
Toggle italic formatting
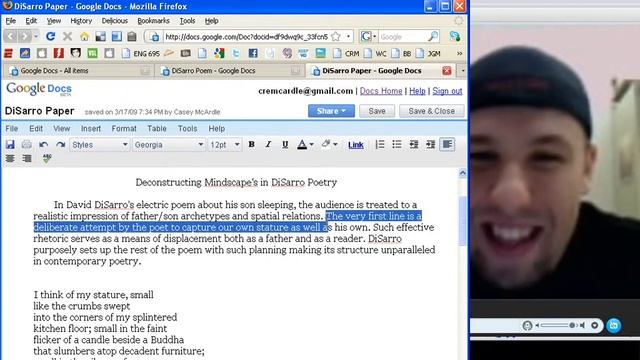268,144
